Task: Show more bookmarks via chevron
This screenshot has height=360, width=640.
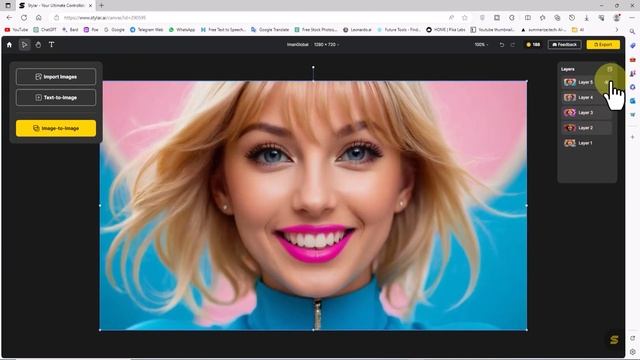Action: pyautogui.click(x=617, y=30)
